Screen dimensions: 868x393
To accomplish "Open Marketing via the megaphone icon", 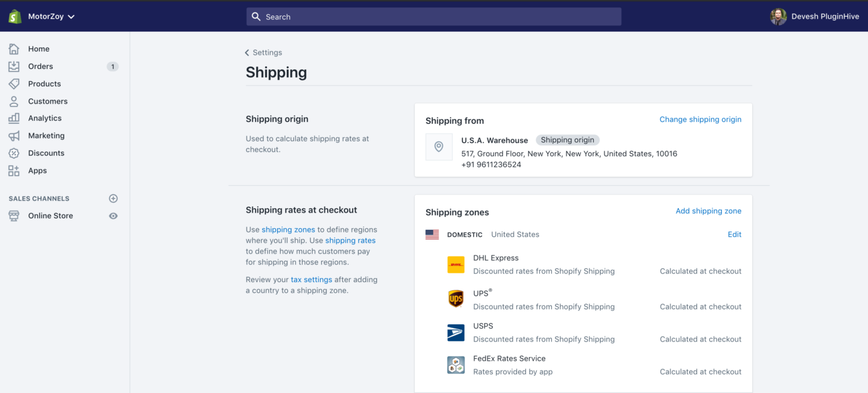I will (x=15, y=135).
